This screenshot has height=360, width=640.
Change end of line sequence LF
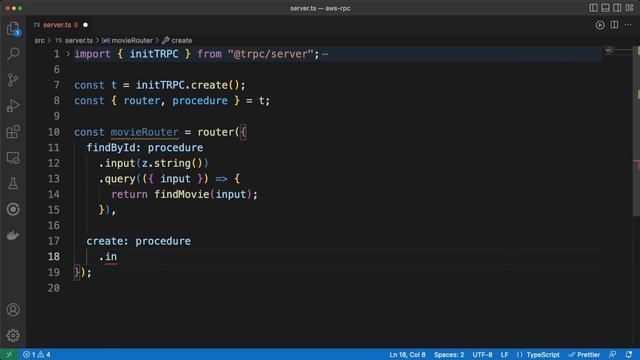tap(504, 354)
